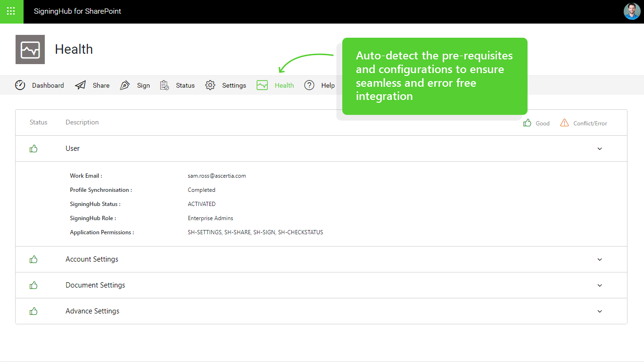This screenshot has width=644, height=362.
Task: Click the Application Permissions label
Action: click(102, 232)
